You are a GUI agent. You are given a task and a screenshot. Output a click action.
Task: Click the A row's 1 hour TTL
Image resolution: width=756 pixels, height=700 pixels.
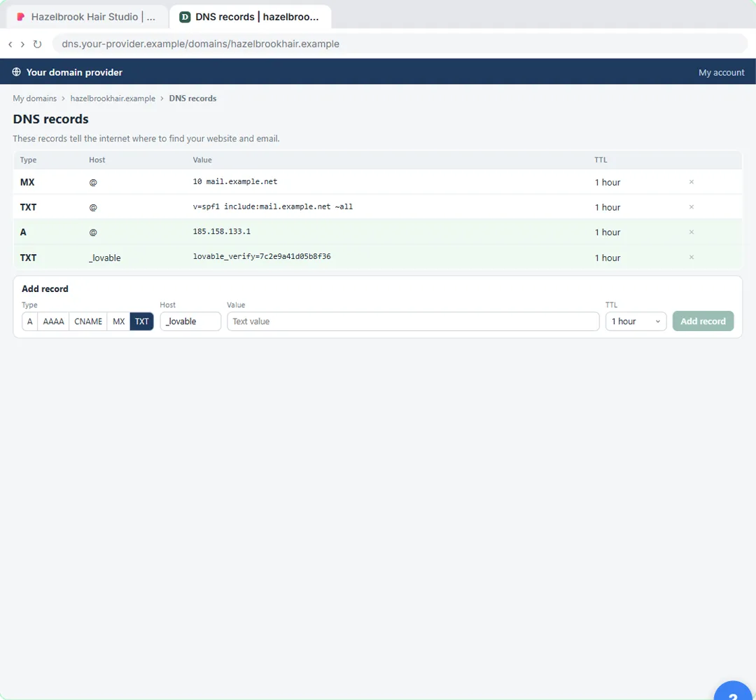click(608, 232)
